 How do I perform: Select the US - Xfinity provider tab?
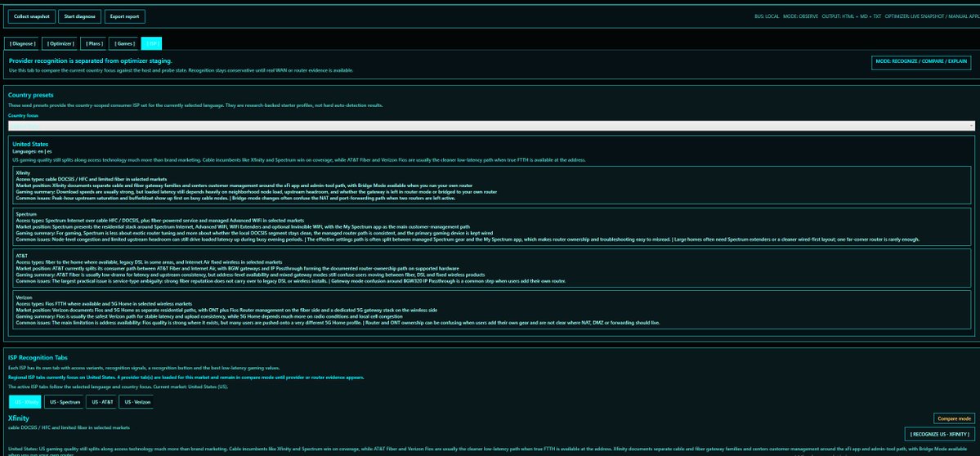tap(25, 402)
